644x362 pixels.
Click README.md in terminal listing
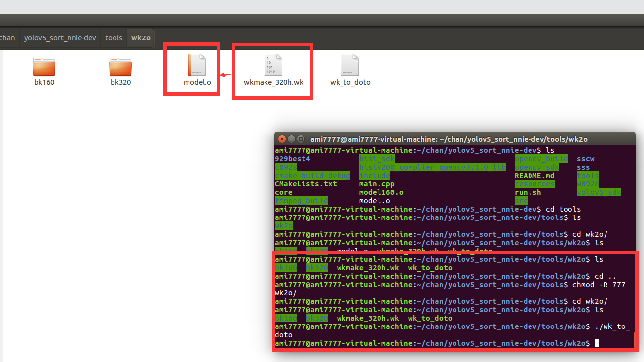pyautogui.click(x=534, y=176)
